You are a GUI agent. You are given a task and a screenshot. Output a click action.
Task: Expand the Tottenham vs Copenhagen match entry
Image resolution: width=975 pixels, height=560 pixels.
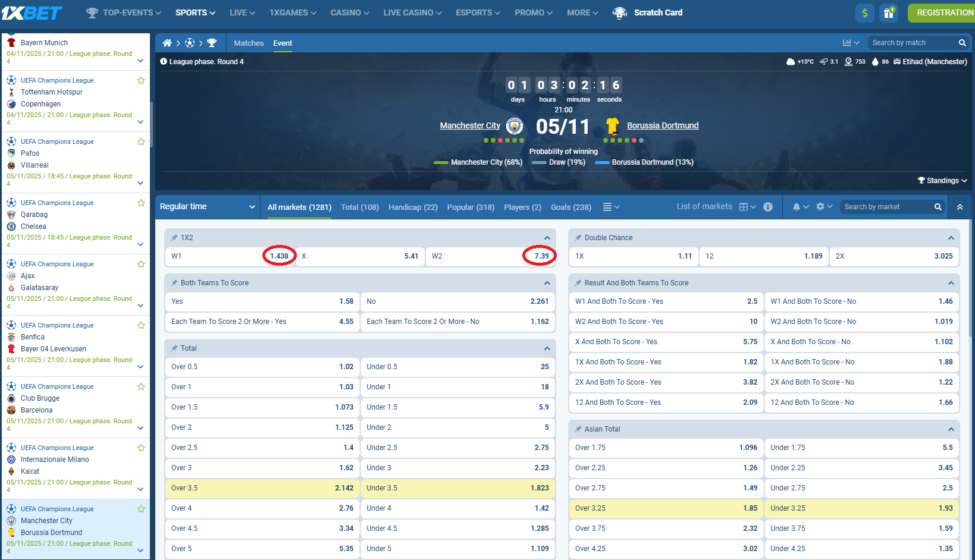coord(140,122)
